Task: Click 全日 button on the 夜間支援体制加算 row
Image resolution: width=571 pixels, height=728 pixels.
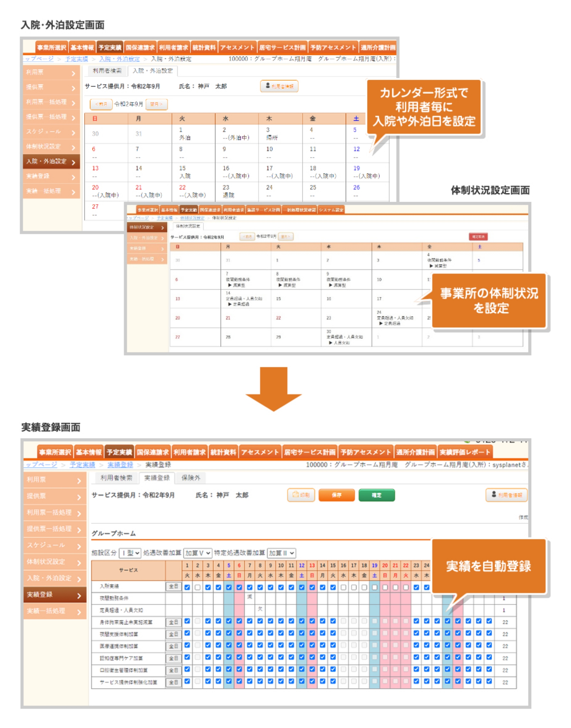Action: point(173,634)
